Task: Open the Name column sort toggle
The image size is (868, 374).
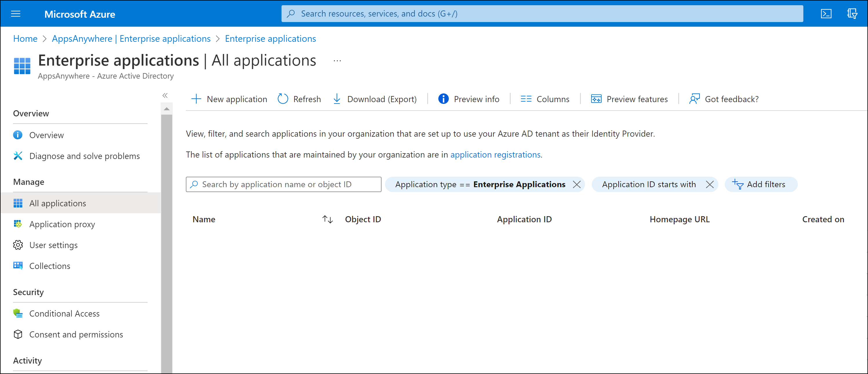Action: 327,219
